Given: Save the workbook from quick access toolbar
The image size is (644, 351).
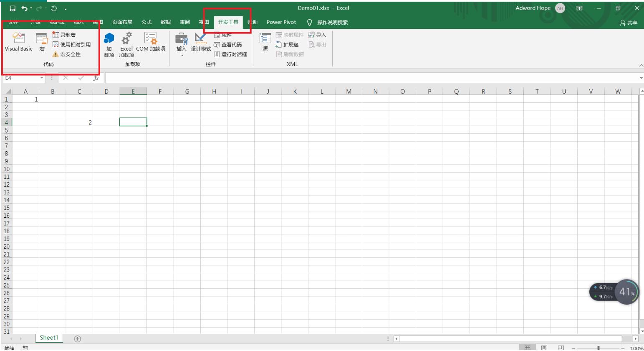Looking at the screenshot, I should (13, 8).
